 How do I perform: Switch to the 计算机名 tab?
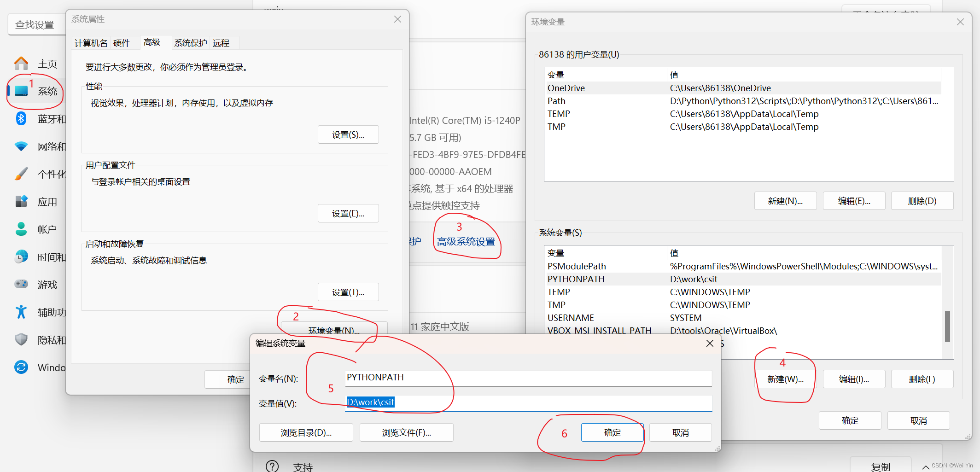click(91, 43)
